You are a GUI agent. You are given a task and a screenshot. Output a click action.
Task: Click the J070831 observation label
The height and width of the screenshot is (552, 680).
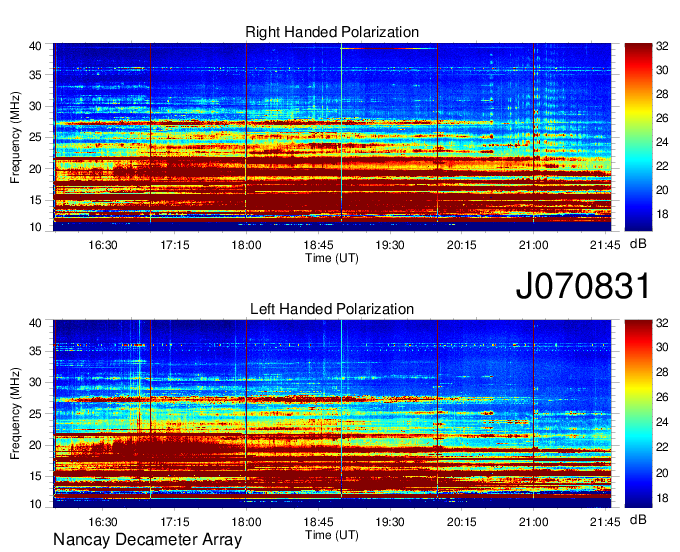[x=583, y=286]
